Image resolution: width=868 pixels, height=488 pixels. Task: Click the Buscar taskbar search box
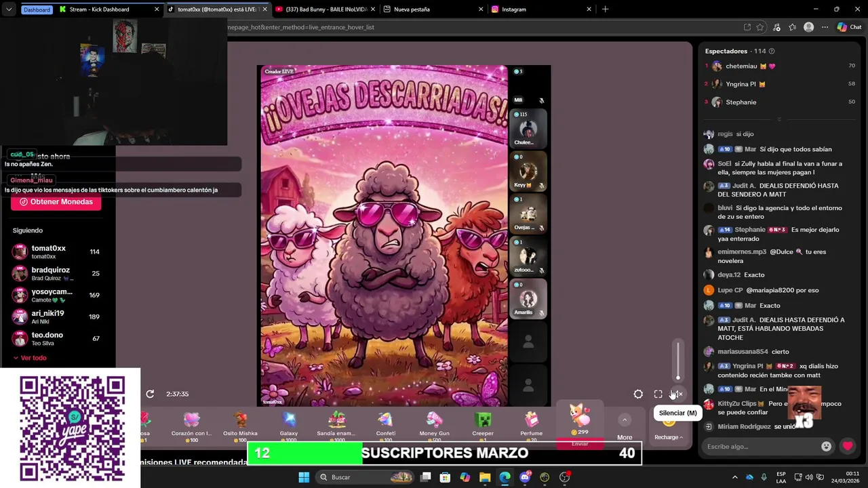click(366, 477)
